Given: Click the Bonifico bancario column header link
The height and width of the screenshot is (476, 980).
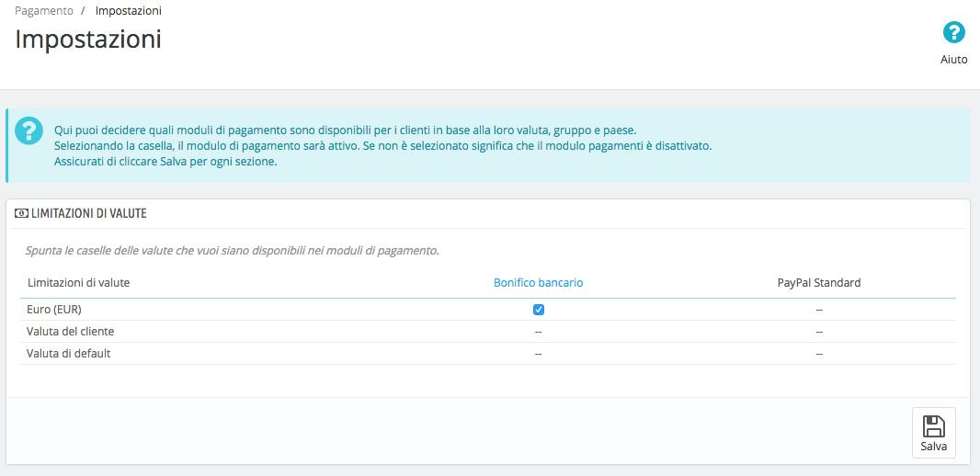Looking at the screenshot, I should (538, 283).
